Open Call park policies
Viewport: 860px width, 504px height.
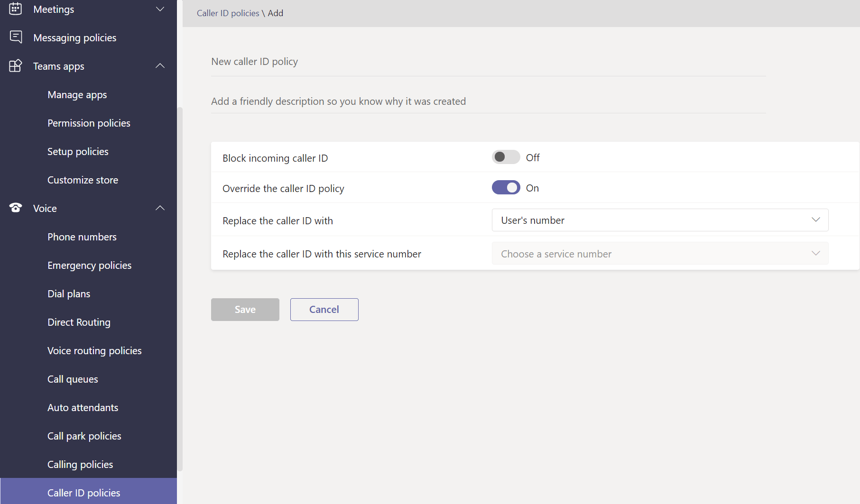[84, 436]
